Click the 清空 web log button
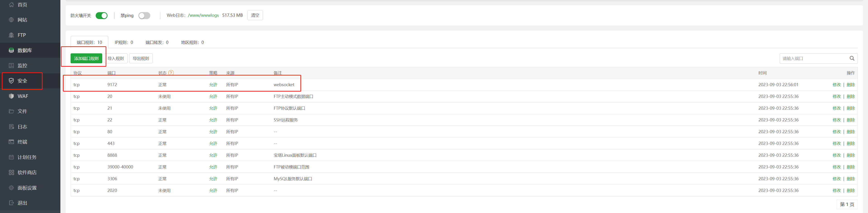The width and height of the screenshot is (868, 213). [255, 15]
